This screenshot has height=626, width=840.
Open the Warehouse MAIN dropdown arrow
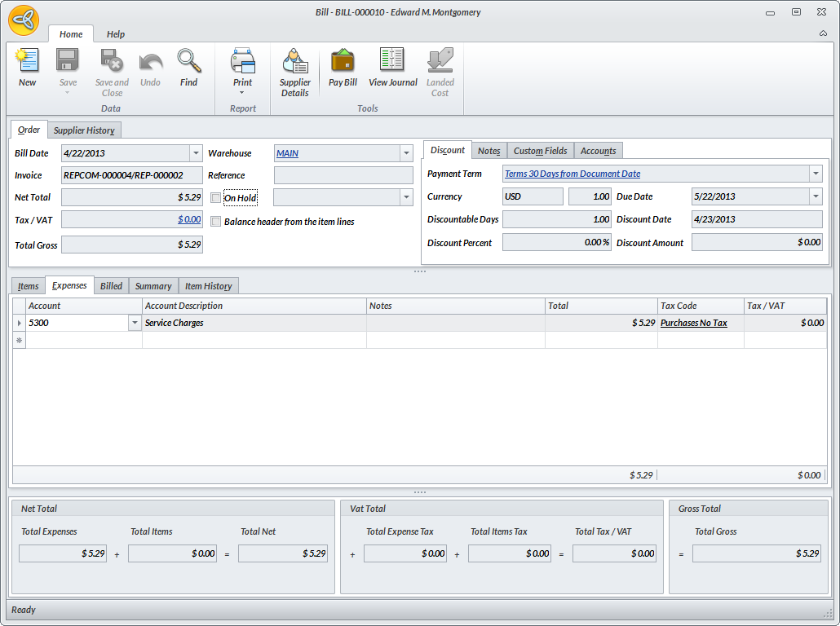click(406, 153)
